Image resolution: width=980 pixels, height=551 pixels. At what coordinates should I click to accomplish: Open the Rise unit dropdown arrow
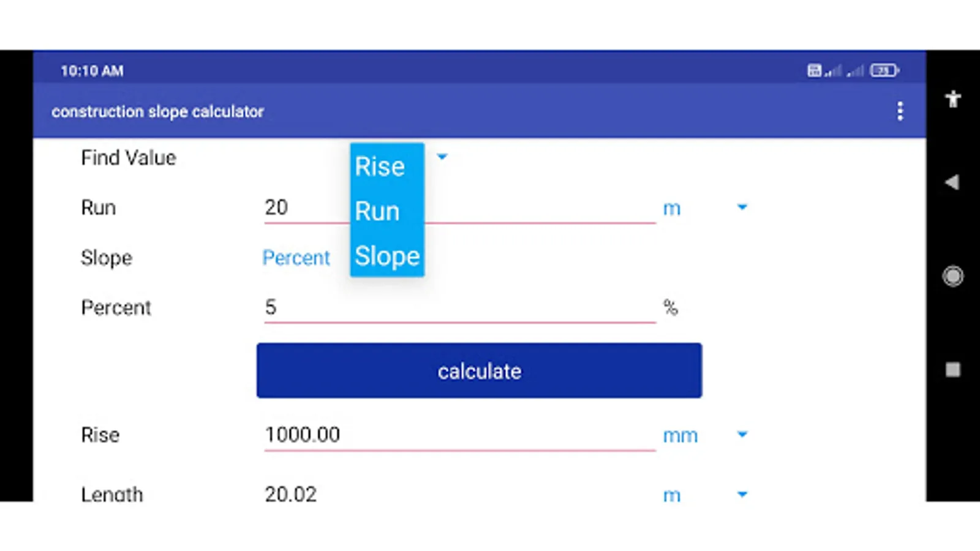(x=742, y=435)
